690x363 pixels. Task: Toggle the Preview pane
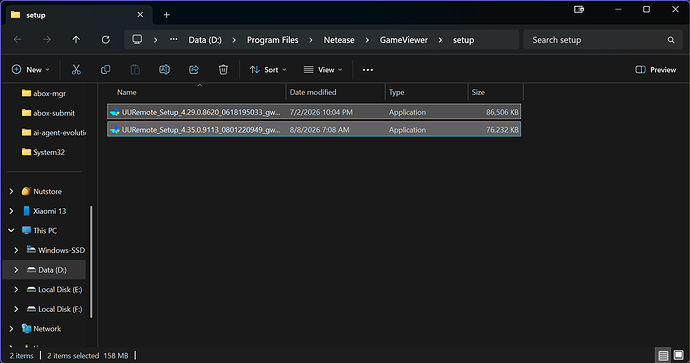click(x=656, y=70)
